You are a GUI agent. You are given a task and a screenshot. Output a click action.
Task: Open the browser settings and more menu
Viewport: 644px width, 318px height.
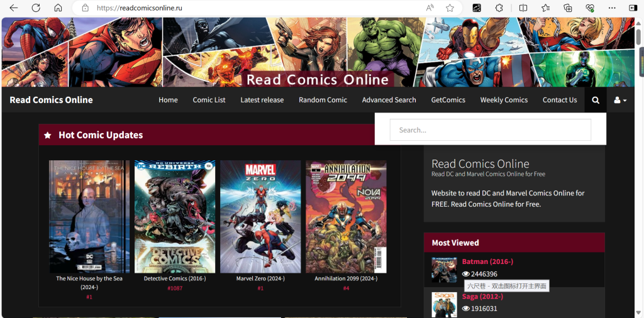tap(612, 8)
